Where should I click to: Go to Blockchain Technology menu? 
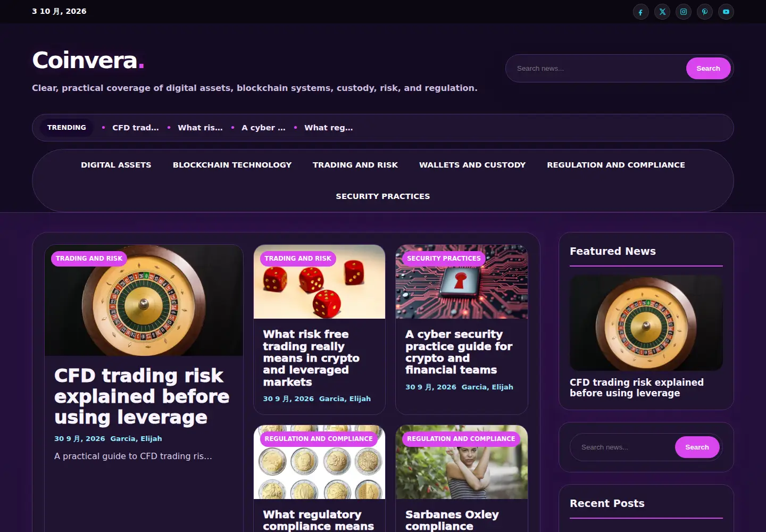tap(232, 165)
